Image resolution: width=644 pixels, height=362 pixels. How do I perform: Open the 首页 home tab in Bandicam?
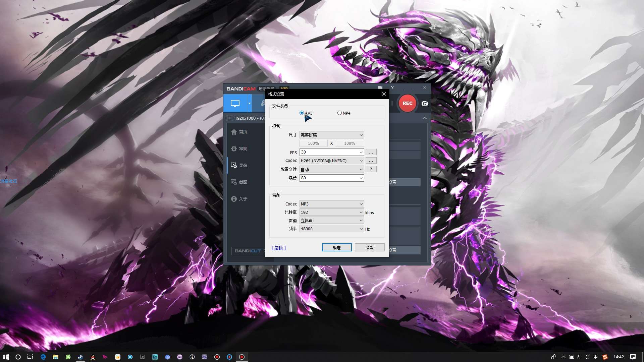(239, 132)
